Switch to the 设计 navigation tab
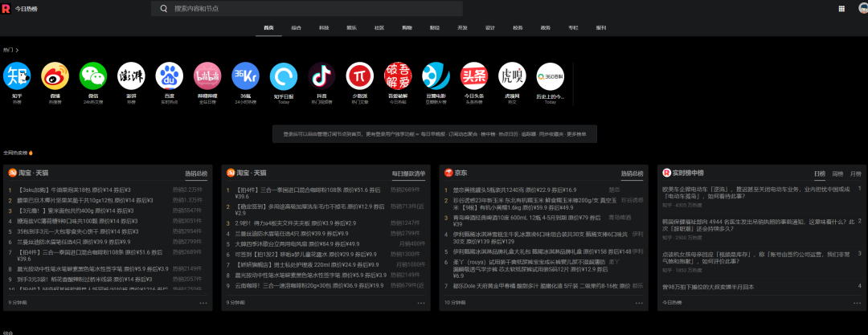The image size is (868, 335). (490, 27)
